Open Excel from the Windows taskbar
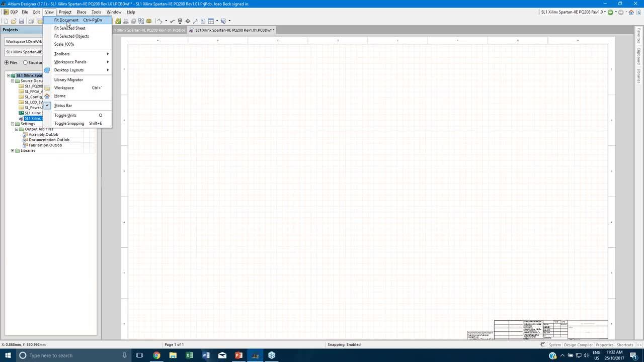Viewport: 644px width, 362px height. tap(189, 355)
